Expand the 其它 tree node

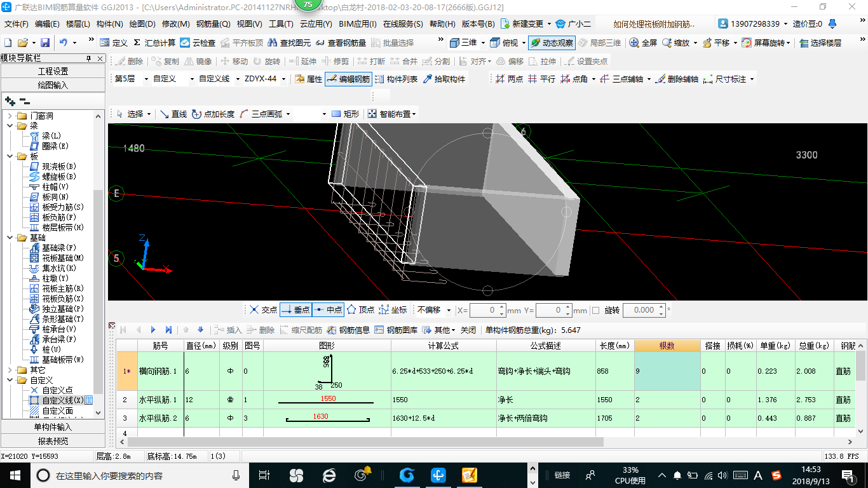(x=10, y=370)
